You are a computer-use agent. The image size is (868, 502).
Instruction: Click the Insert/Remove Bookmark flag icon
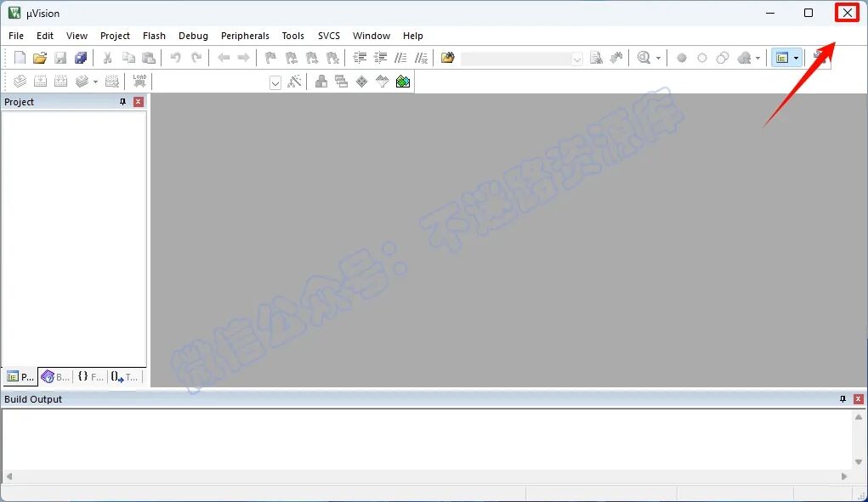pyautogui.click(x=270, y=58)
